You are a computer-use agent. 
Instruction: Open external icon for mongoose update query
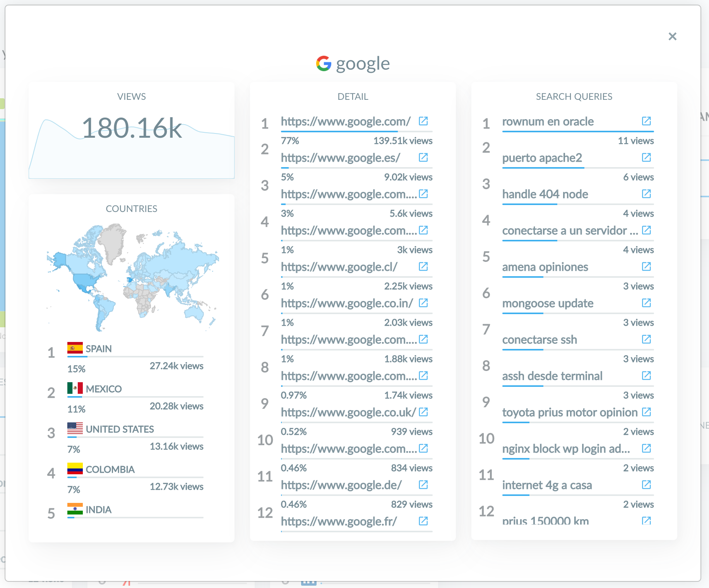(x=646, y=303)
